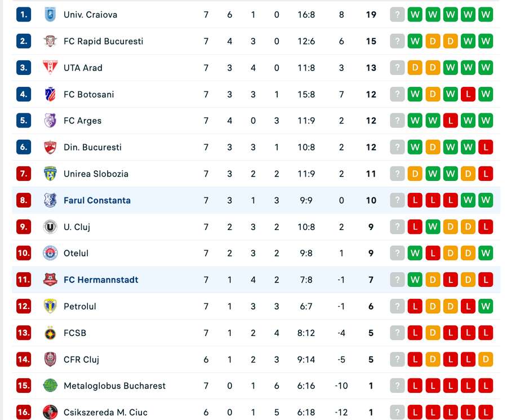Screen dimensions: 507x420
Task: Click Univ. Craiova's upcoming match question badge
Action: click(x=397, y=15)
